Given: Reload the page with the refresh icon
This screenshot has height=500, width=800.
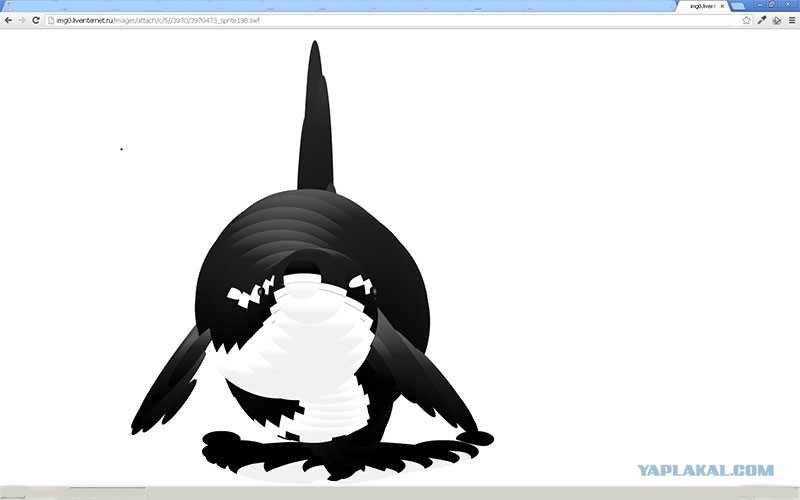Looking at the screenshot, I should (x=36, y=20).
